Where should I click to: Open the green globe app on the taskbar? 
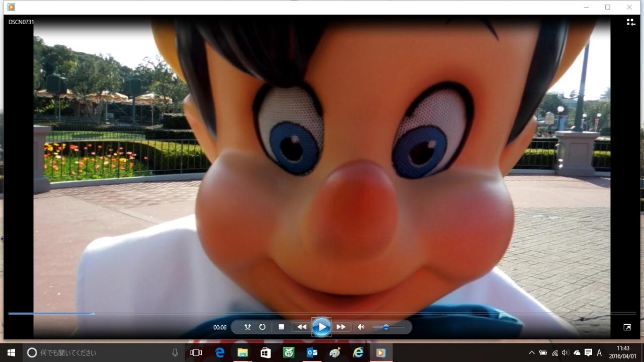point(289,352)
